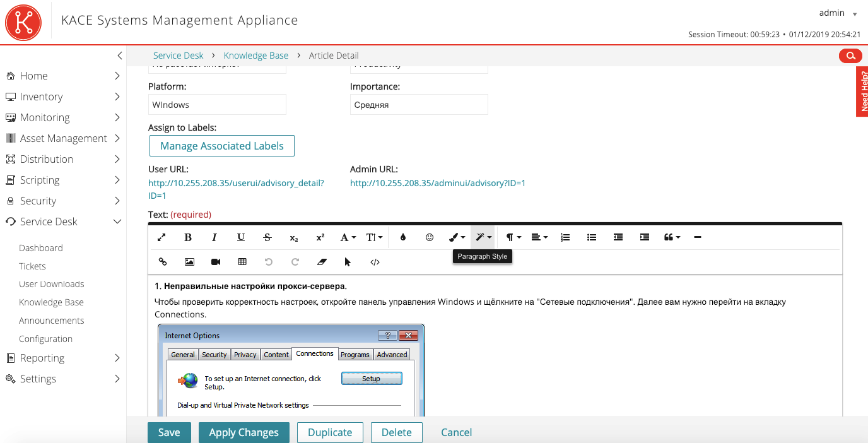Go to Service Desk Dashboard
The height and width of the screenshot is (443, 868).
[41, 248]
